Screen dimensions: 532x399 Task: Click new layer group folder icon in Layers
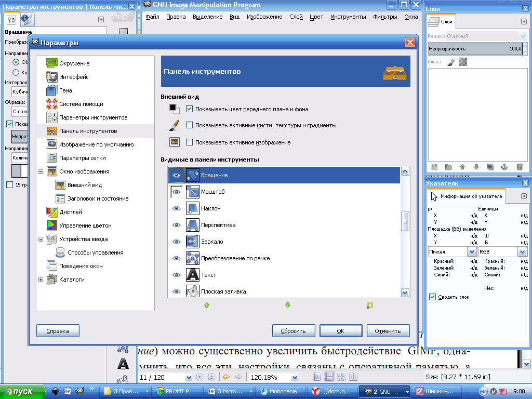point(448,167)
